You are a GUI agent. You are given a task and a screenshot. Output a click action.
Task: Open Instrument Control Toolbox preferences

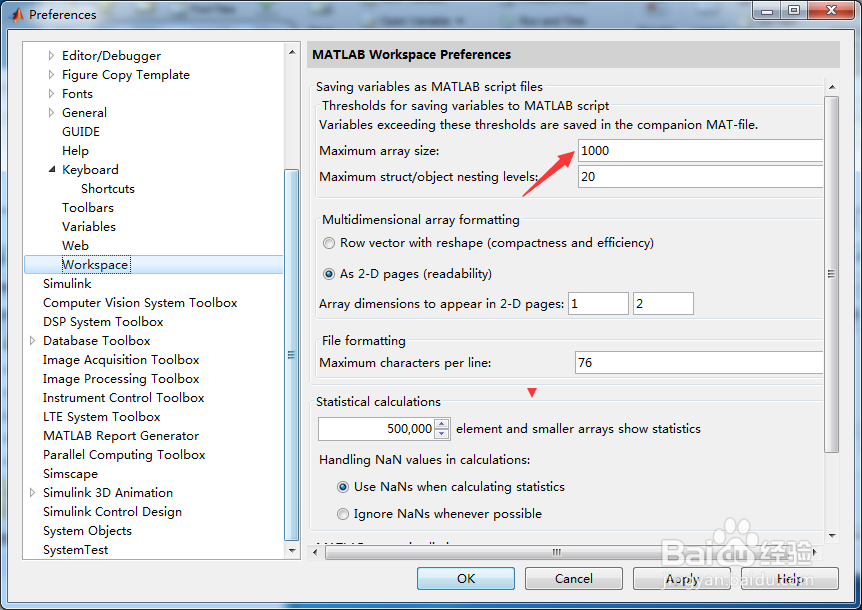point(124,398)
